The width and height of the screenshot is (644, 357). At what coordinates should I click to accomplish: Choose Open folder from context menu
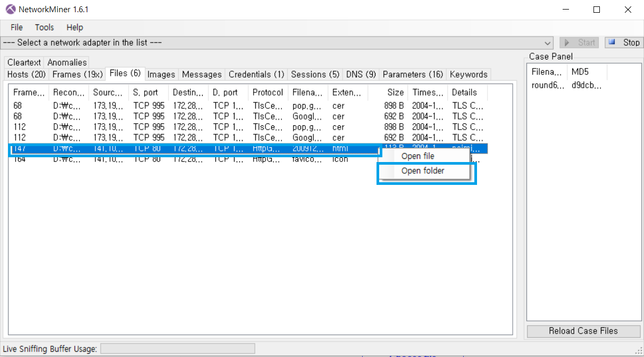coord(423,171)
